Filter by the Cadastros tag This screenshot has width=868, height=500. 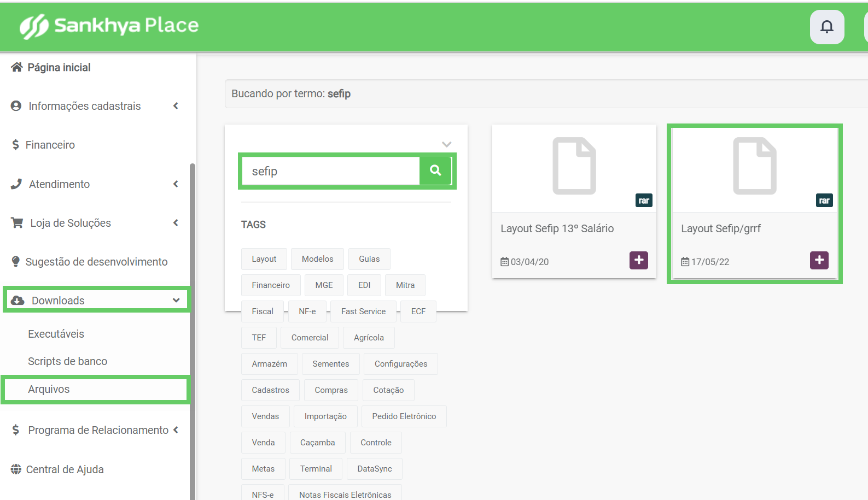(x=271, y=390)
